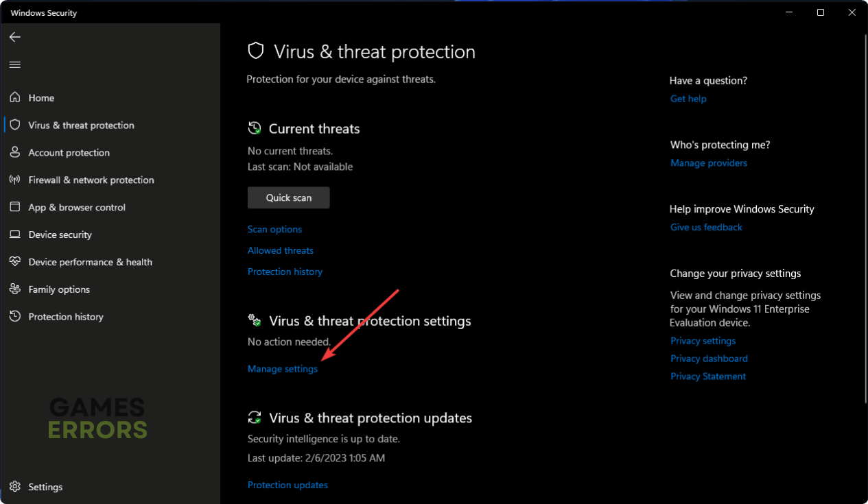Open Scan options link
The width and height of the screenshot is (868, 504).
click(x=274, y=229)
